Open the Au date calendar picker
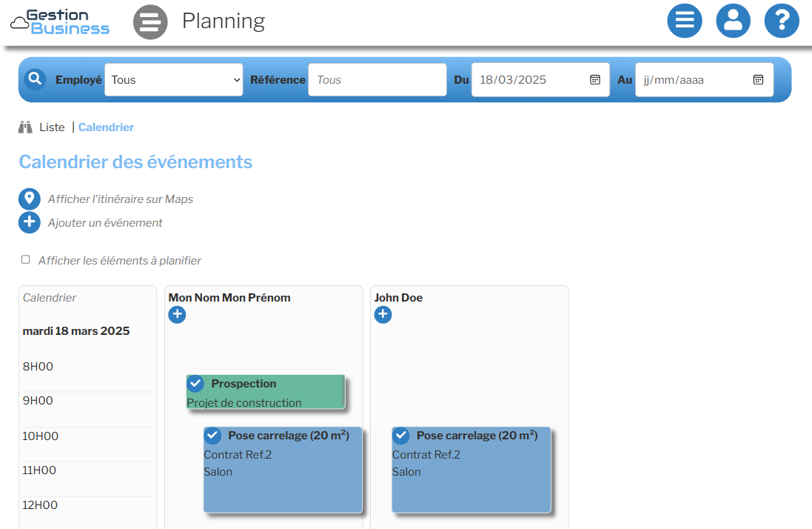The height and width of the screenshot is (529, 812). tap(758, 80)
